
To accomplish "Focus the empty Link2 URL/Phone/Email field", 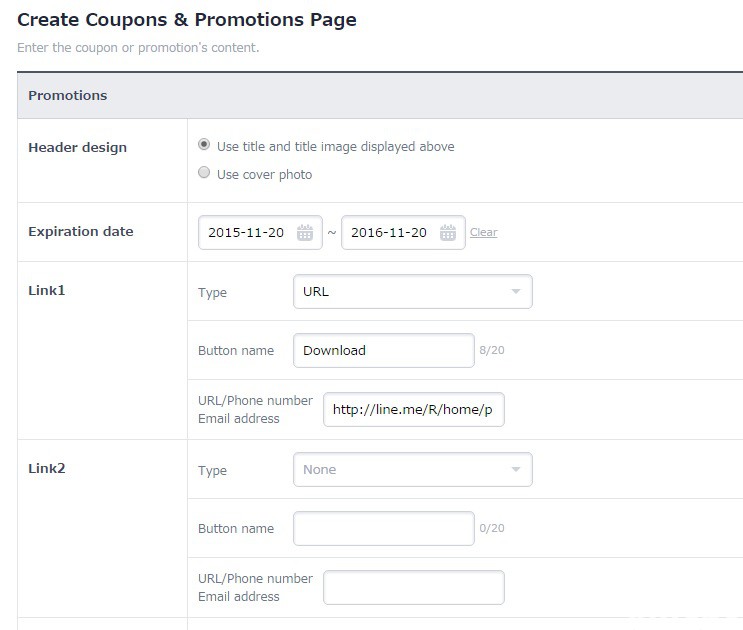I will point(414,587).
